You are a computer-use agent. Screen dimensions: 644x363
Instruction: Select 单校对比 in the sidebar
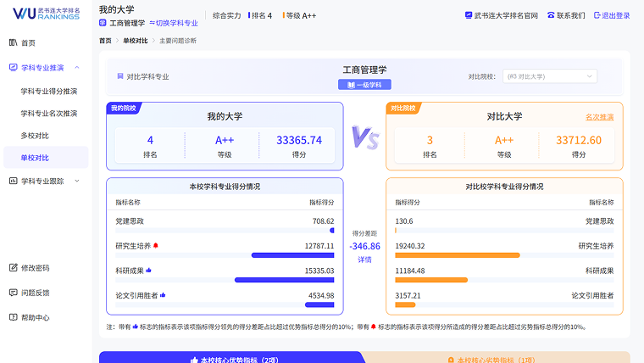[46, 158]
